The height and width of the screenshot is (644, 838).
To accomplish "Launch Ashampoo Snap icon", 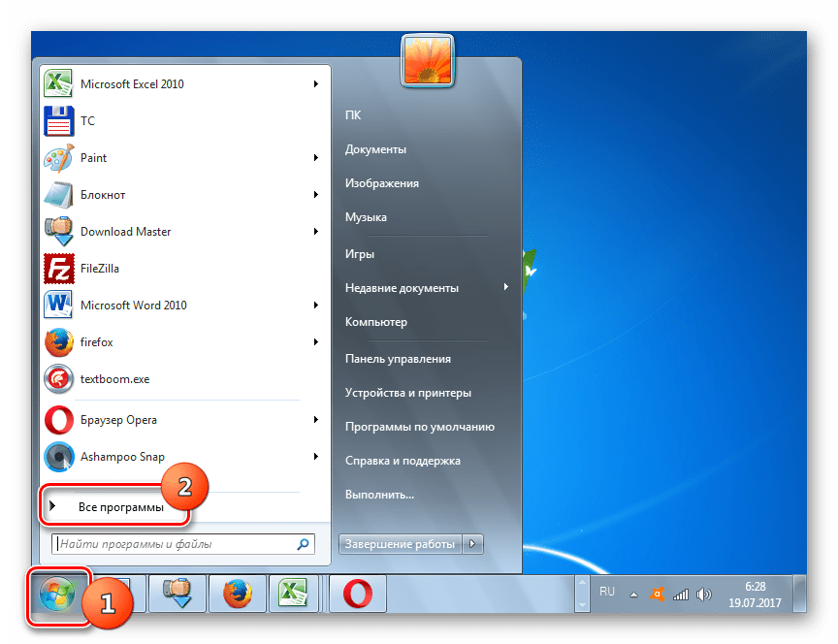I will coord(58,457).
